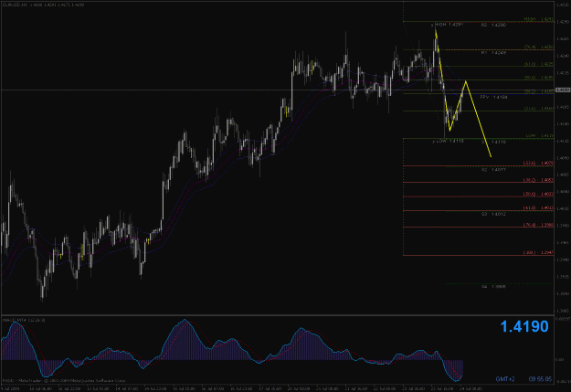Select the yesterday HIGH 1.4291 label
The width and height of the screenshot is (571, 392).
447,25
